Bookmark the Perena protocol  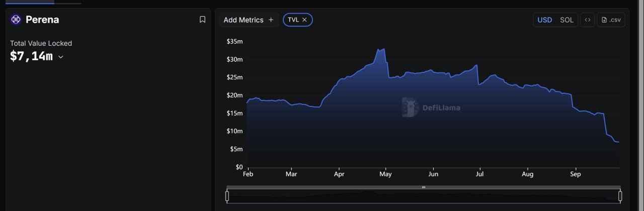202,20
